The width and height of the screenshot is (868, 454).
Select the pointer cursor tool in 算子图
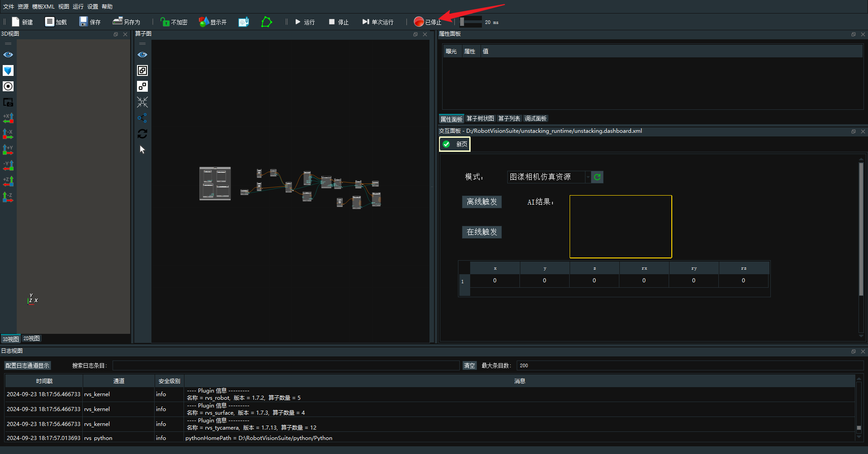click(142, 150)
